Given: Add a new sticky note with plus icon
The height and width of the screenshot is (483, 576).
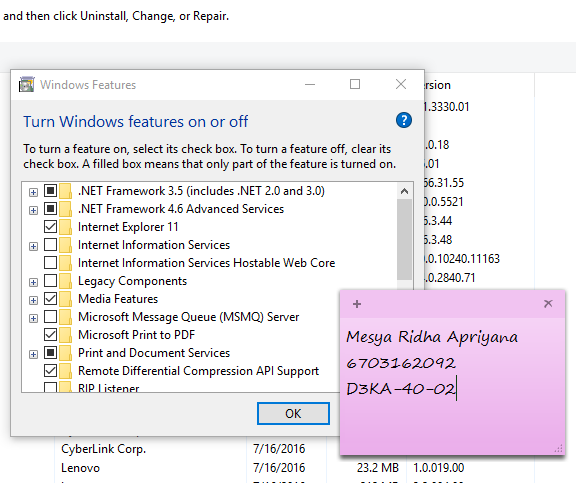Looking at the screenshot, I should 357,304.
